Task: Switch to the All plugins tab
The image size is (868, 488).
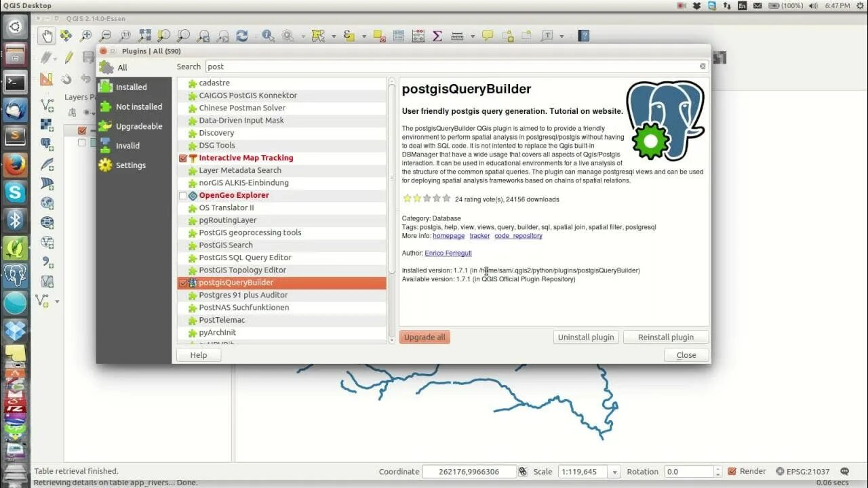Action: [134, 68]
